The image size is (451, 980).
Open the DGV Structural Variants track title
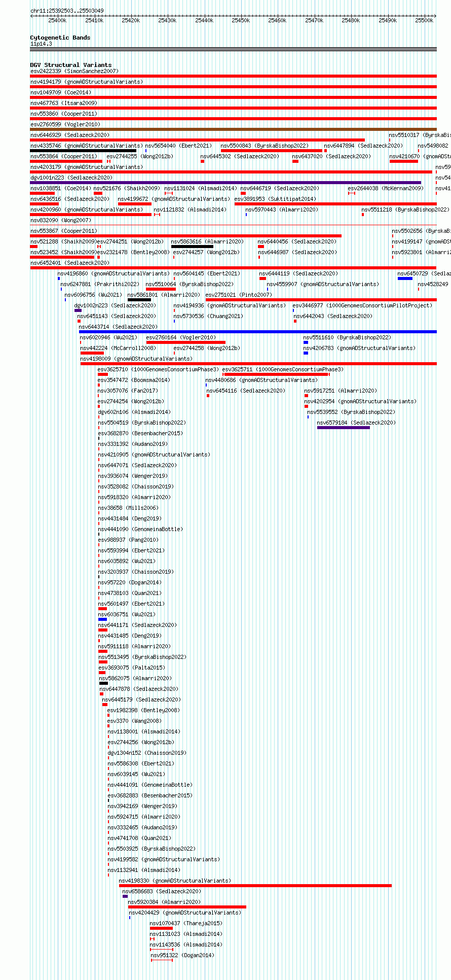click(71, 65)
